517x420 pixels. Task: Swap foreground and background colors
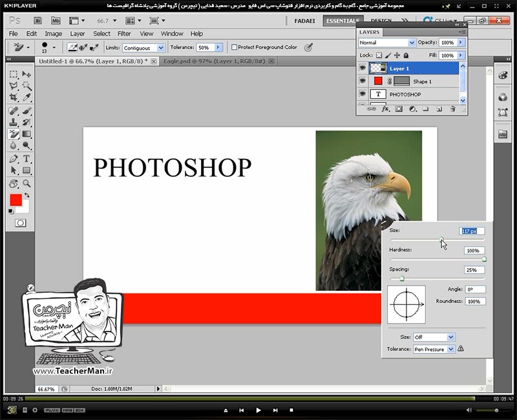click(27, 195)
